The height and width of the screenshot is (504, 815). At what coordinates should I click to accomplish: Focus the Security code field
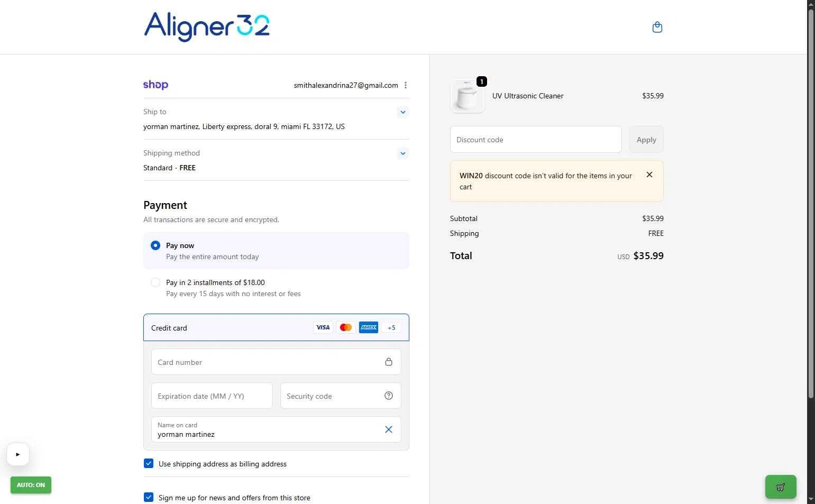[x=341, y=396]
